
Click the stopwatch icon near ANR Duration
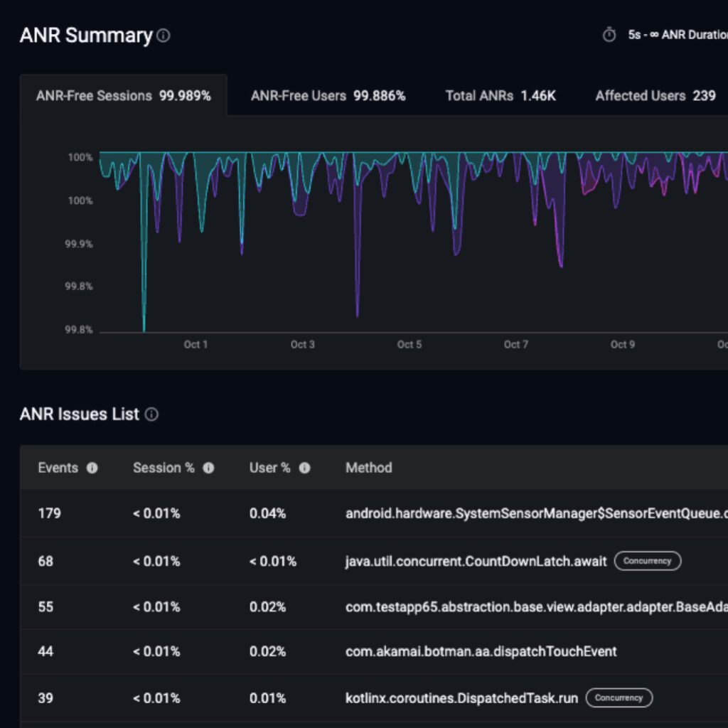point(609,33)
